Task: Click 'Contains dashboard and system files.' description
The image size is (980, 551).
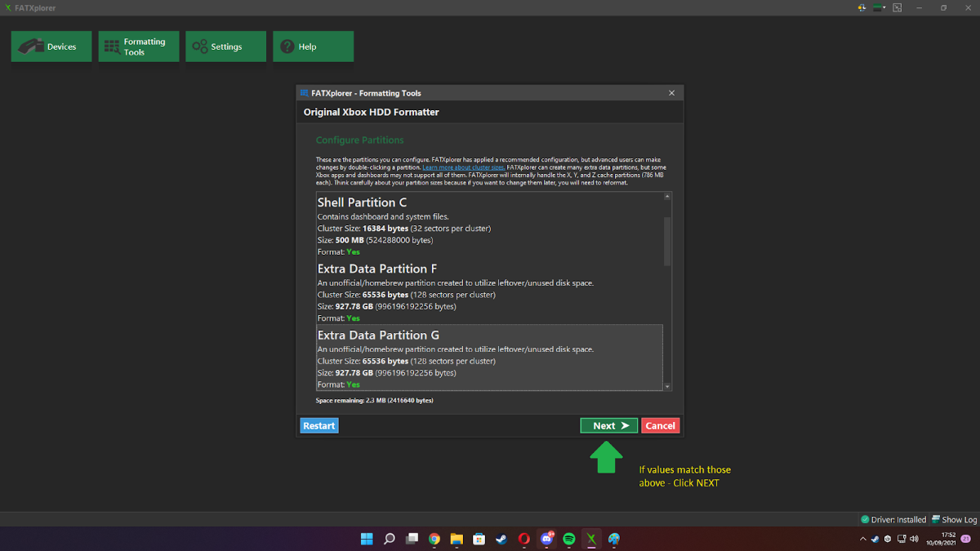Action: point(383,216)
